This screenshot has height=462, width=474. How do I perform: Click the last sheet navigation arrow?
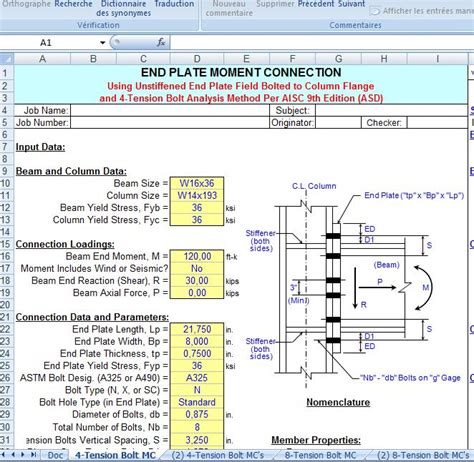33,455
